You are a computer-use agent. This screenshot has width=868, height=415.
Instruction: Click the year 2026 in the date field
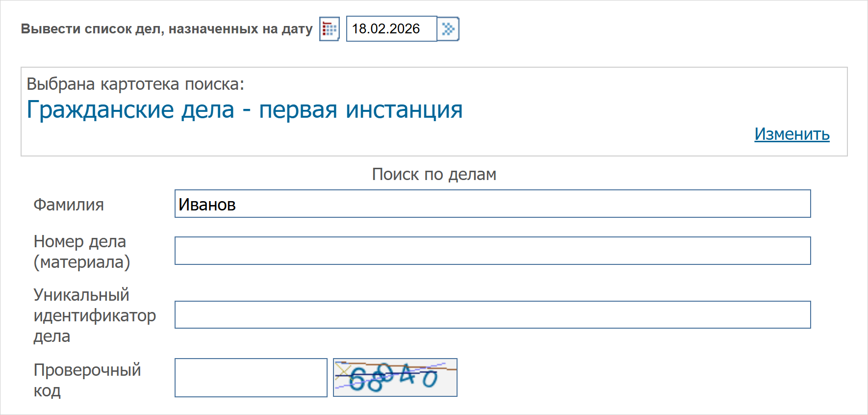(x=405, y=29)
